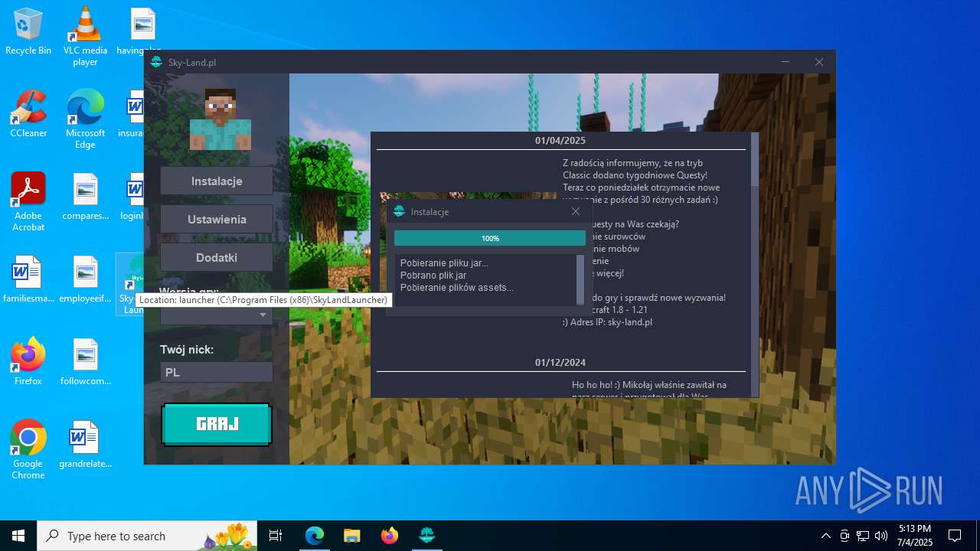Select the familiesma... Word document icon
Viewport: 980px width, 551px height.
tap(28, 279)
